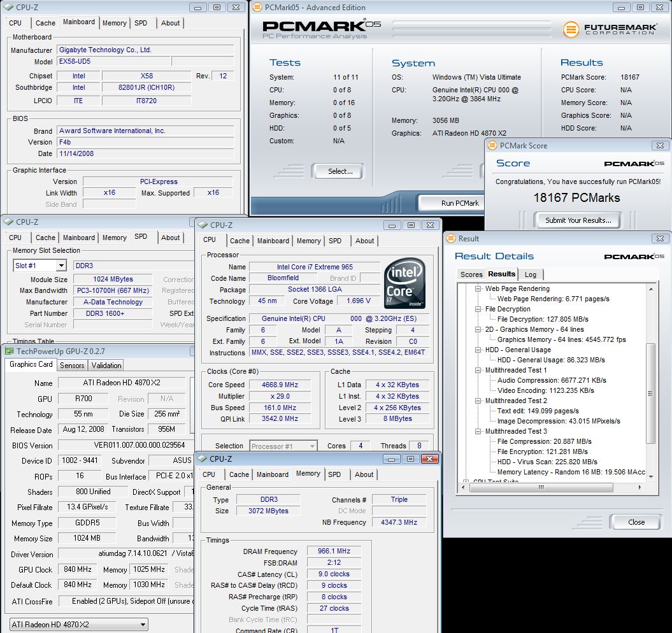Select Mainboard tab in the Processor CPU-Z window

(x=273, y=241)
